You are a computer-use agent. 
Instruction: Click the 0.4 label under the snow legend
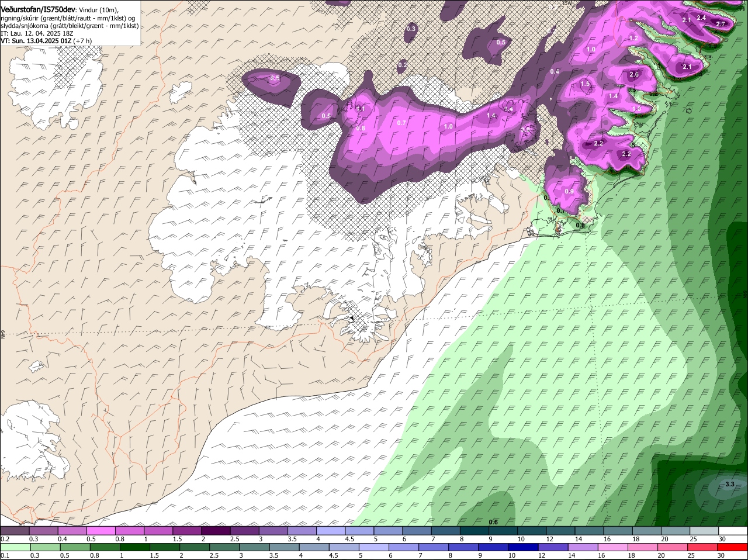[63, 538]
